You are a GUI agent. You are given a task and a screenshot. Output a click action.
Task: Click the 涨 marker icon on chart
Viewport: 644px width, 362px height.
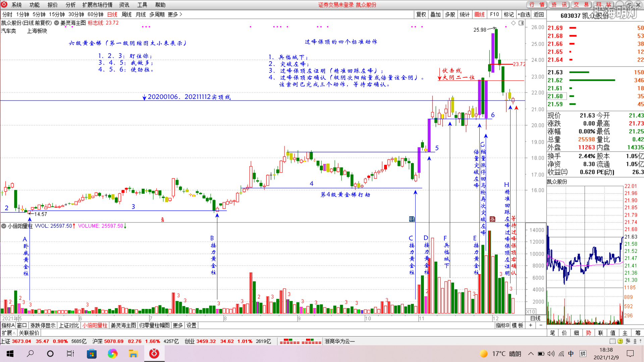[x=492, y=219]
